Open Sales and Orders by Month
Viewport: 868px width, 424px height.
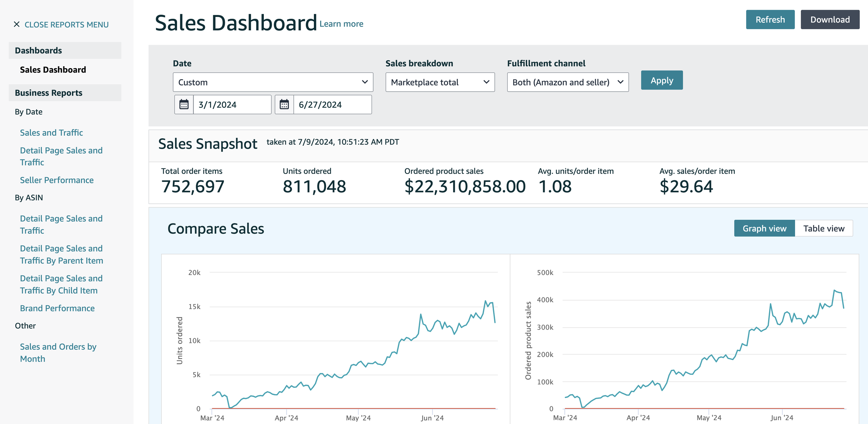pyautogui.click(x=58, y=352)
